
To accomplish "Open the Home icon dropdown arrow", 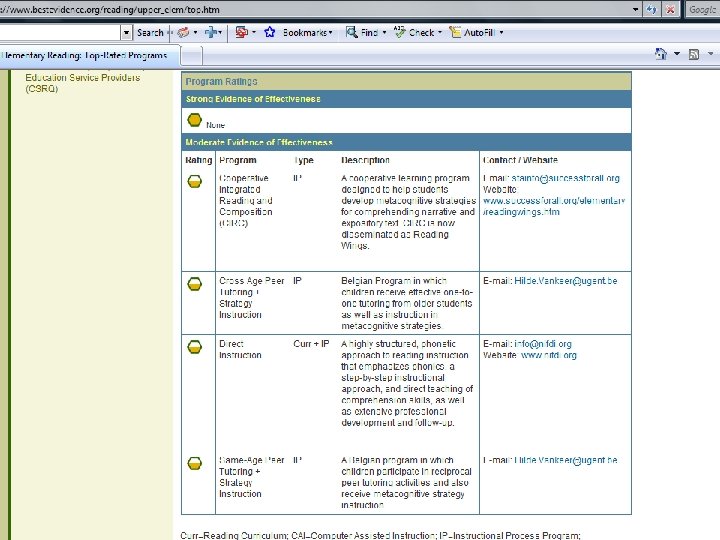I will (x=677, y=54).
